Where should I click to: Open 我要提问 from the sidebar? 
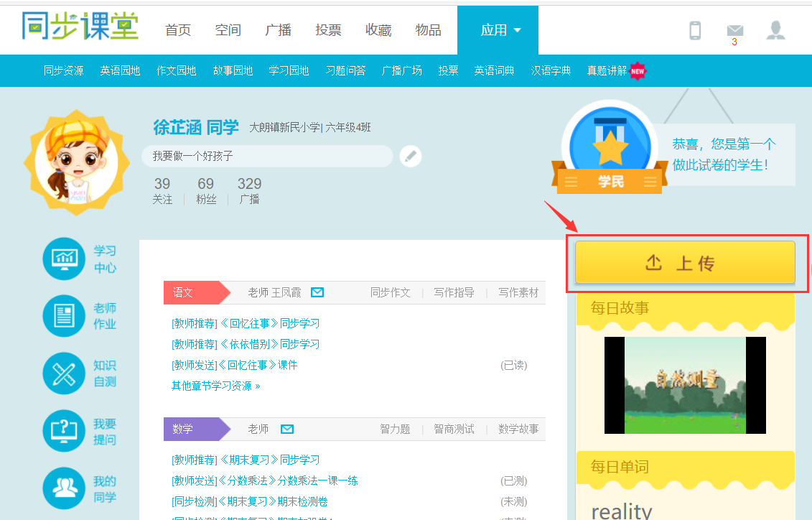(80, 431)
